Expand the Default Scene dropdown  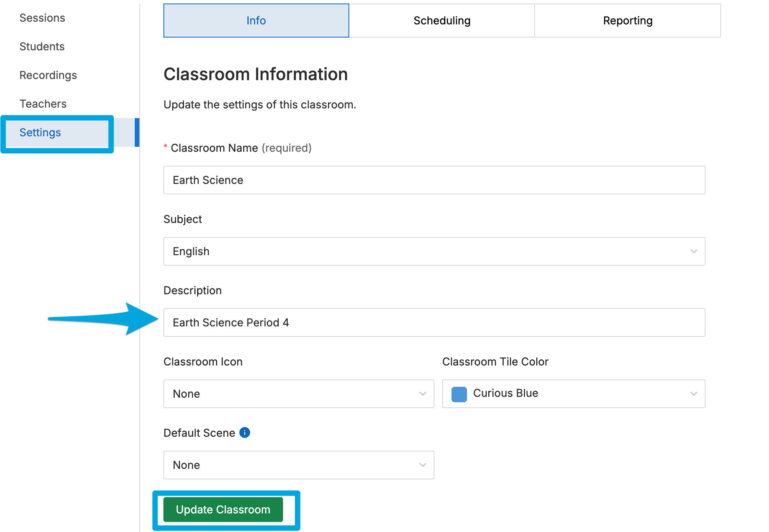(298, 465)
